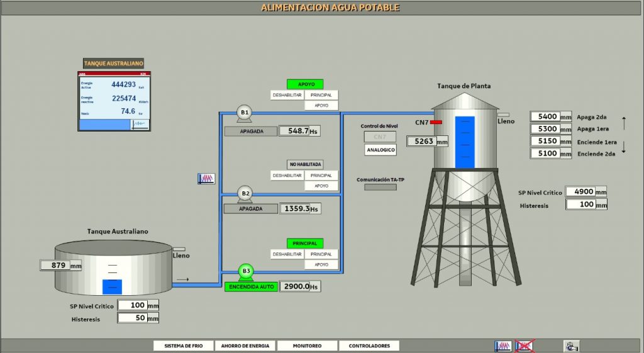This screenshot has width=644, height=353.
Task: Go to the AHORRO DE ENERGIA screen
Action: [x=244, y=346]
